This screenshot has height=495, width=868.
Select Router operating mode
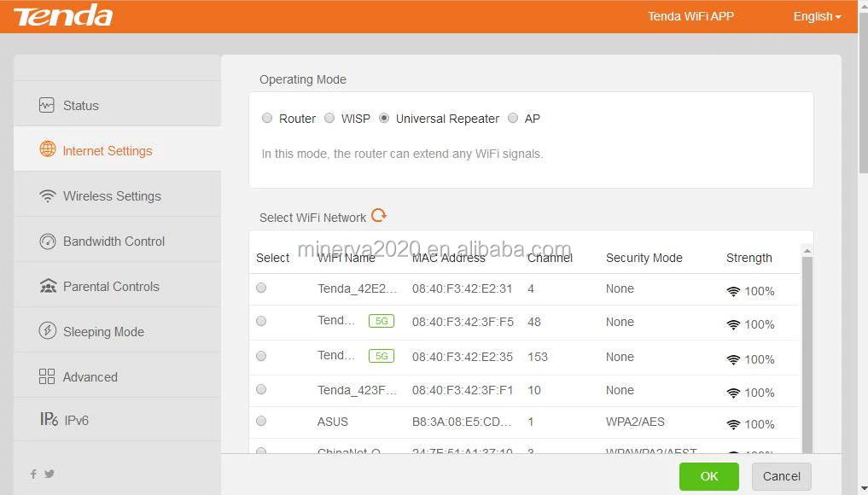(267, 118)
